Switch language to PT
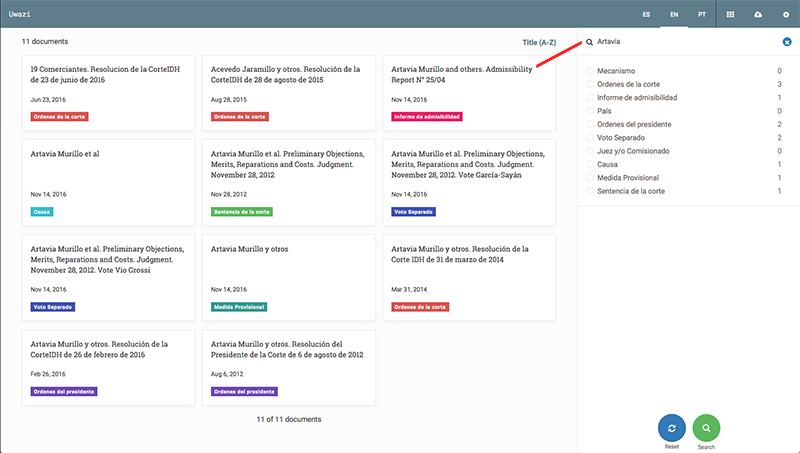Screen dimensions: 800x453 click(703, 15)
